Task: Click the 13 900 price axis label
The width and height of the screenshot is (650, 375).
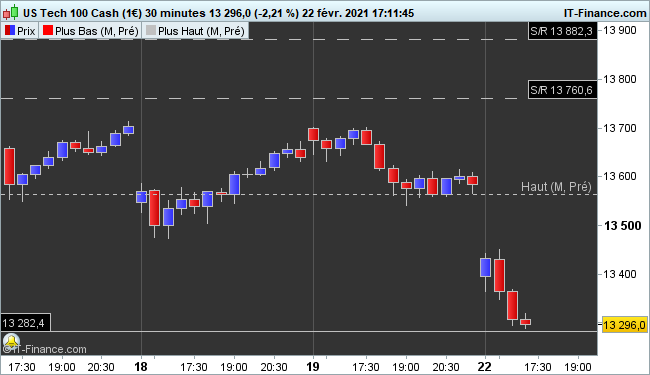Action: (x=619, y=30)
